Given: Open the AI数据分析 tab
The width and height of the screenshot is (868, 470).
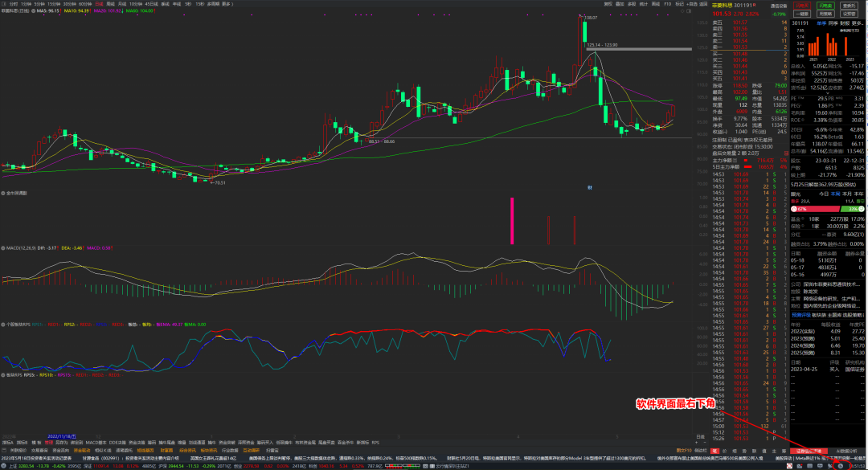Looking at the screenshot, I should point(846,452).
